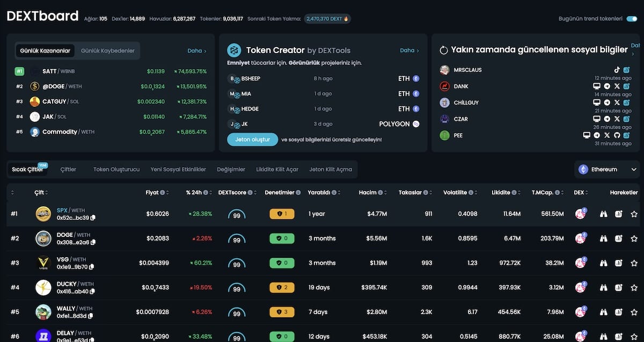The height and width of the screenshot is (342, 644).
Task: Open chart icon in the WALLY row
Action: click(619, 312)
